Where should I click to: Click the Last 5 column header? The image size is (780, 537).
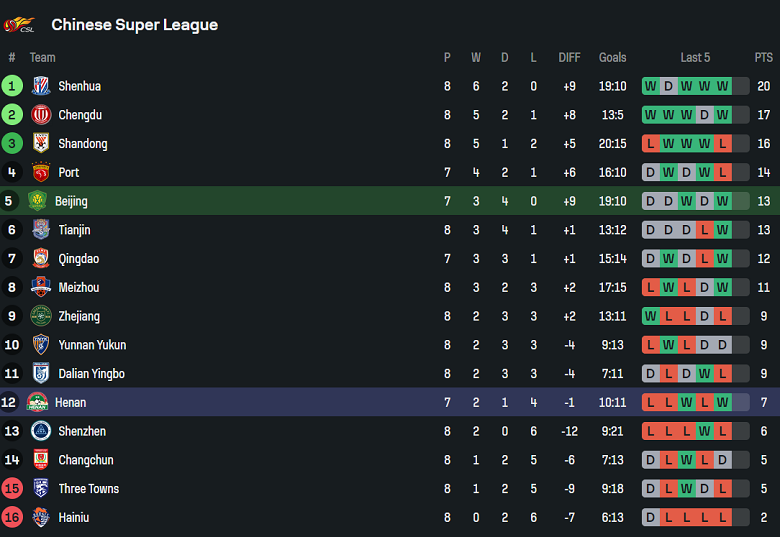point(695,58)
